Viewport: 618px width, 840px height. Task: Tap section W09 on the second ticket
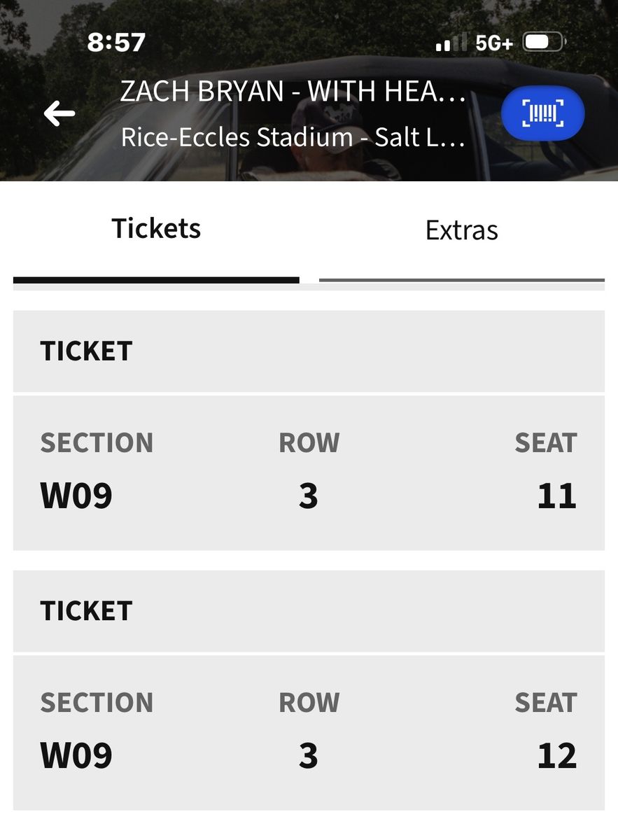point(76,756)
